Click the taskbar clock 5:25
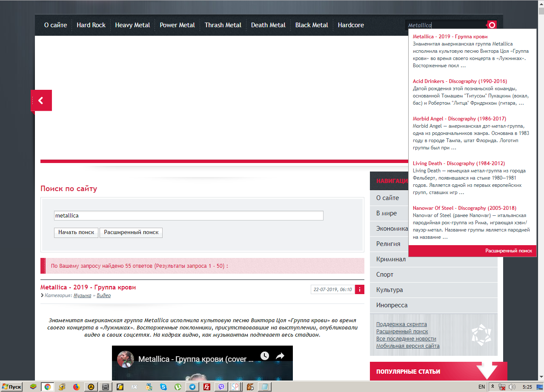This screenshot has width=544, height=392. pos(527,387)
